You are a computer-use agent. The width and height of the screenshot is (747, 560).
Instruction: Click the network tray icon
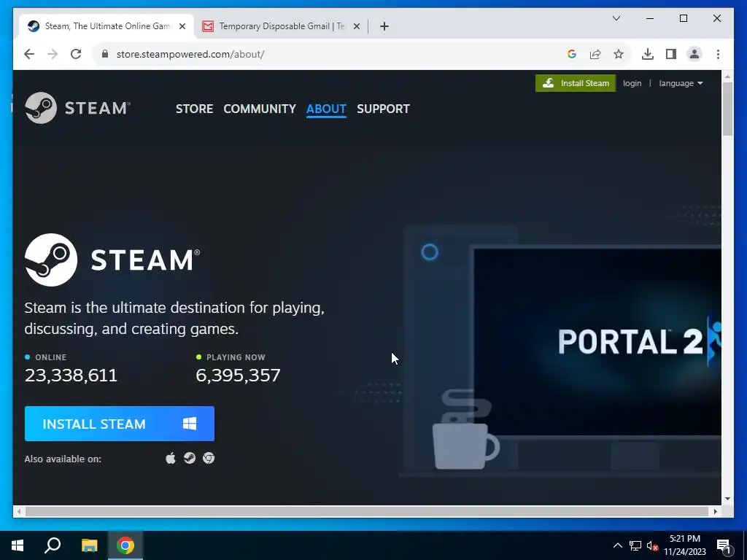coord(635,545)
